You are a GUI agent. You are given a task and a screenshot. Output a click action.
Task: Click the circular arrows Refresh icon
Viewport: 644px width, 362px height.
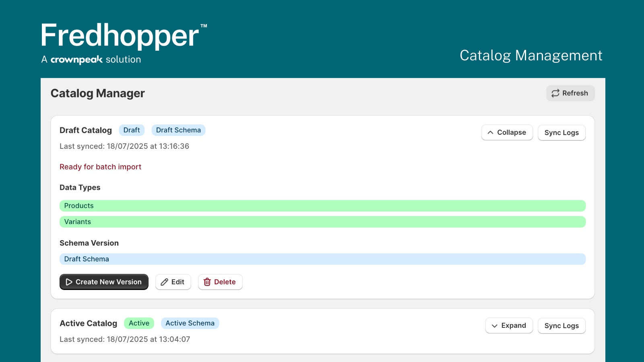(x=555, y=93)
